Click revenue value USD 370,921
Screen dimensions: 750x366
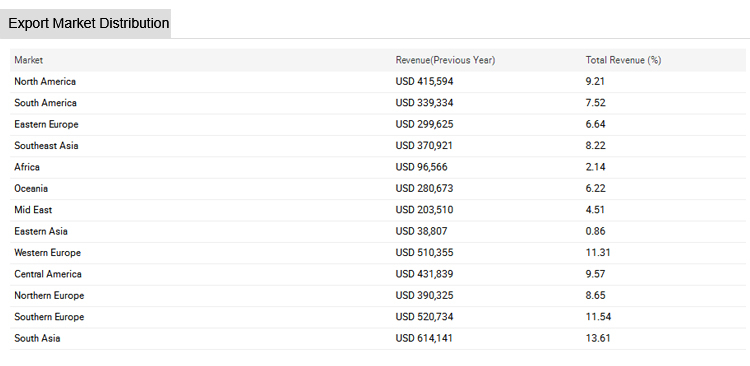(x=424, y=146)
